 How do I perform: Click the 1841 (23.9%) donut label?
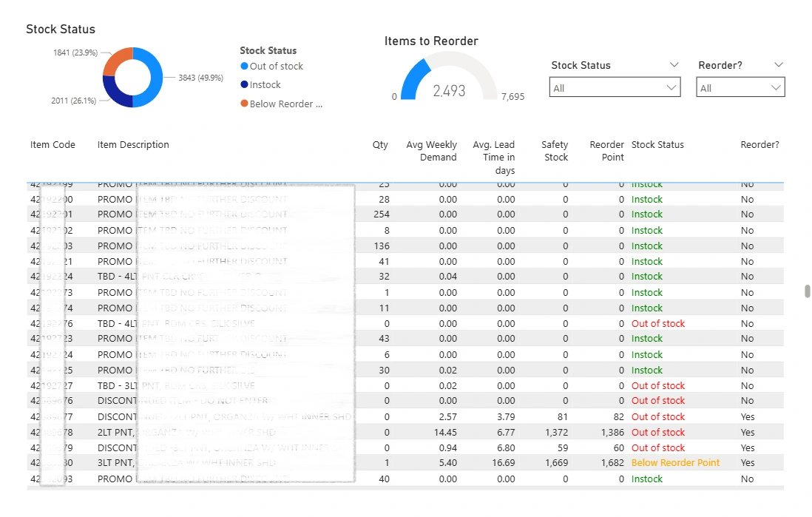click(75, 53)
